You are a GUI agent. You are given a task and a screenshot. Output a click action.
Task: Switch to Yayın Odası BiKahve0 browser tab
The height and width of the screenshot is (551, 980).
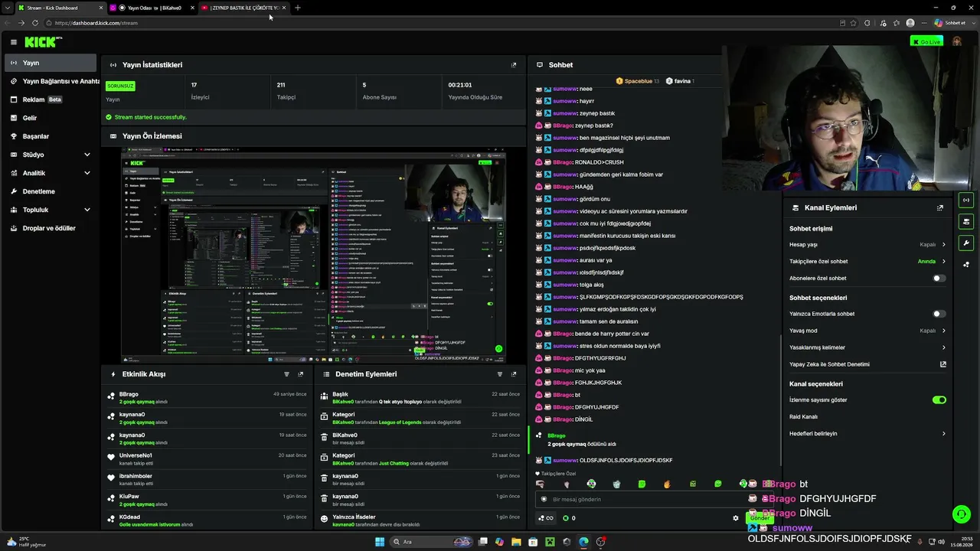(152, 8)
